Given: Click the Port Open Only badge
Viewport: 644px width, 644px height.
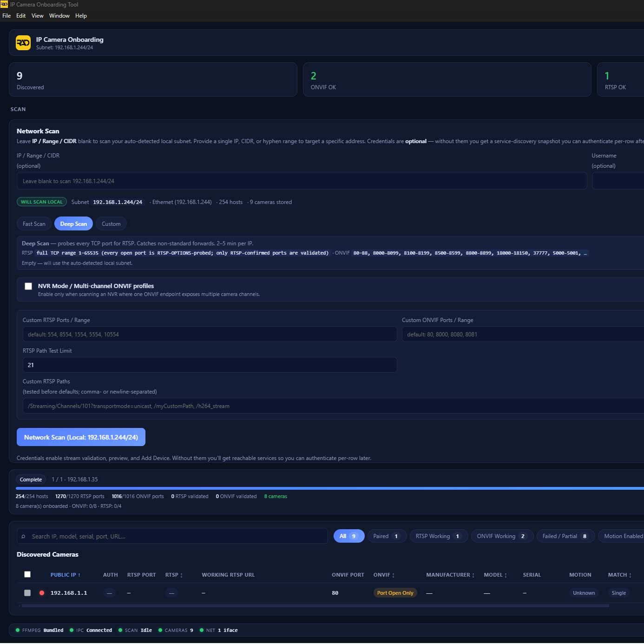Looking at the screenshot, I should (x=395, y=593).
